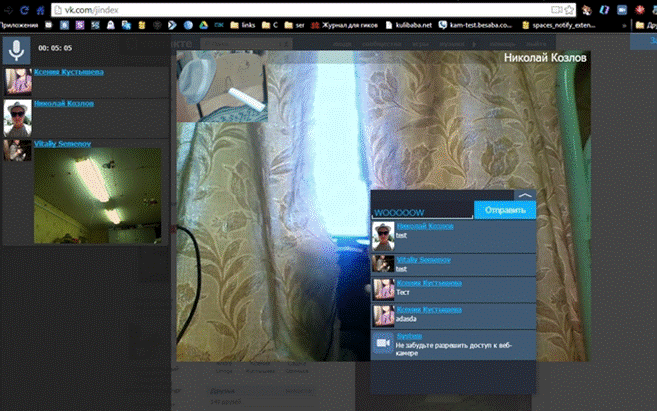Open Николай Козлов profile link in sidebar
The image size is (657, 411).
[x=64, y=104]
